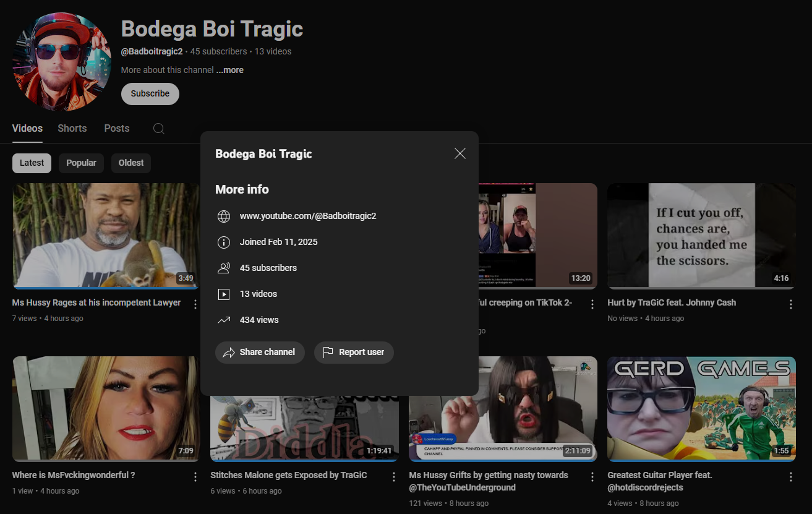Keep Latest filter selected by clicking it
Screen dimensions: 812x514
32,163
